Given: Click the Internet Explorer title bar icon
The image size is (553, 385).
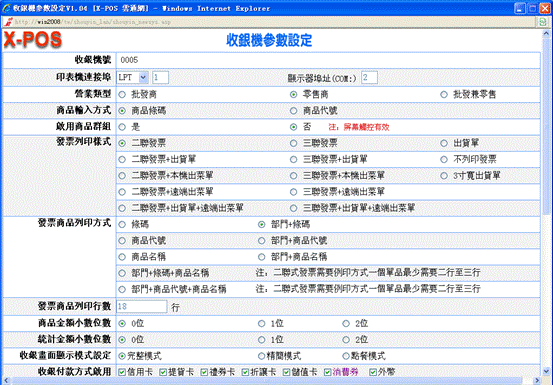Looking at the screenshot, I should (x=6, y=8).
